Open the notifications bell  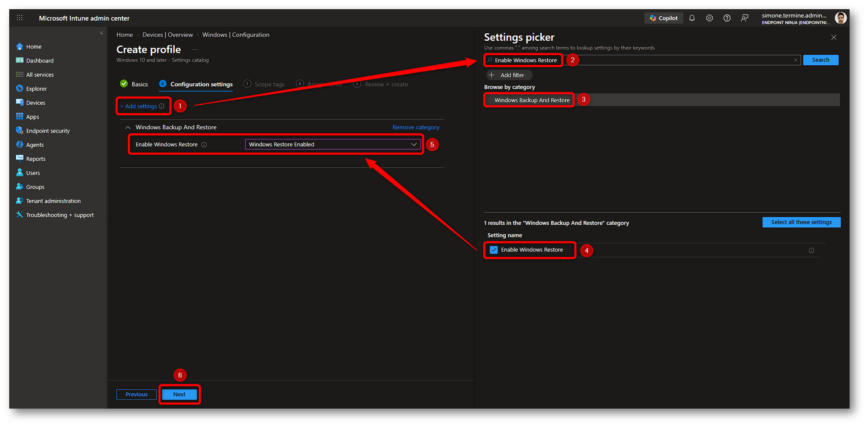click(692, 18)
